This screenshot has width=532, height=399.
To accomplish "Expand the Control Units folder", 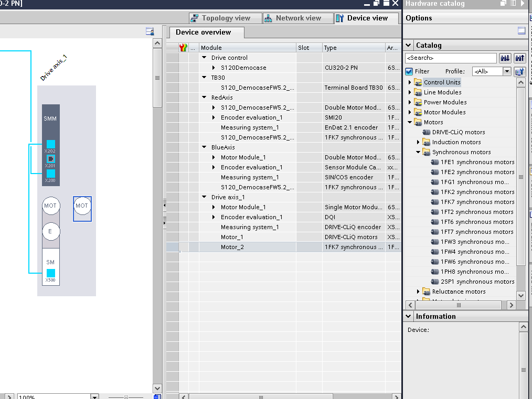I will [410, 82].
